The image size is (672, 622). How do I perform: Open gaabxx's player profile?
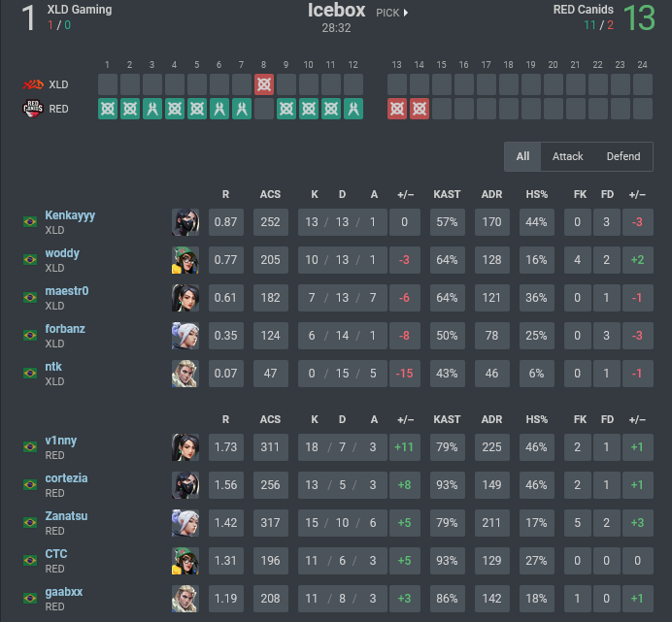(64, 592)
